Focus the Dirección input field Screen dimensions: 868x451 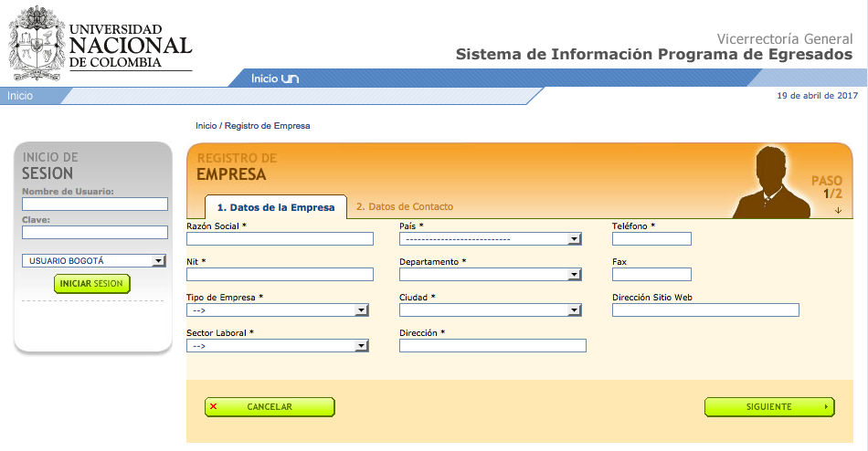[492, 345]
